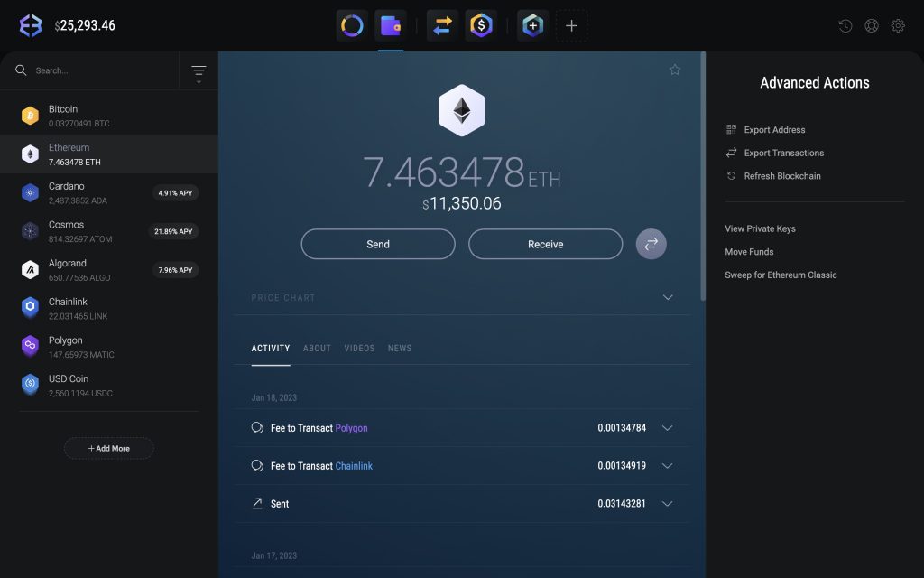
Task: Open the settings gear icon
Action: [898, 25]
